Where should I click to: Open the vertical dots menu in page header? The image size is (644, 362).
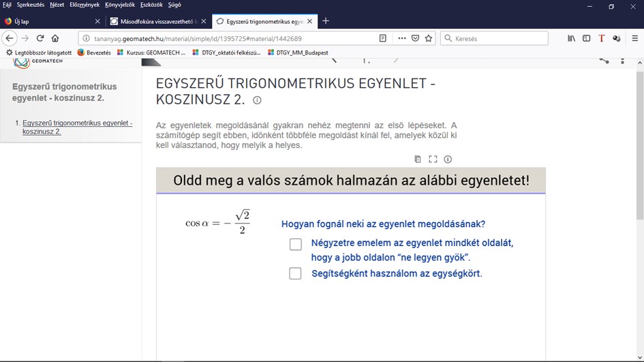click(x=622, y=61)
